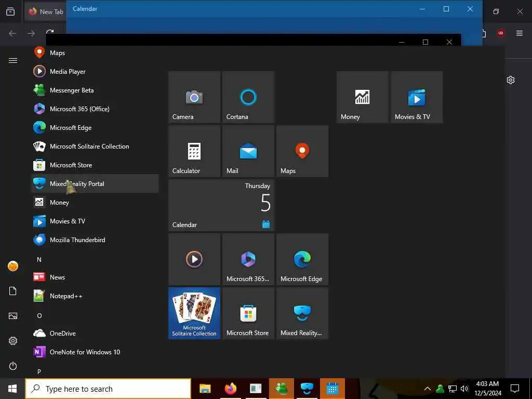Open Movies & TV in app list
The image size is (532, 399).
[95, 221]
